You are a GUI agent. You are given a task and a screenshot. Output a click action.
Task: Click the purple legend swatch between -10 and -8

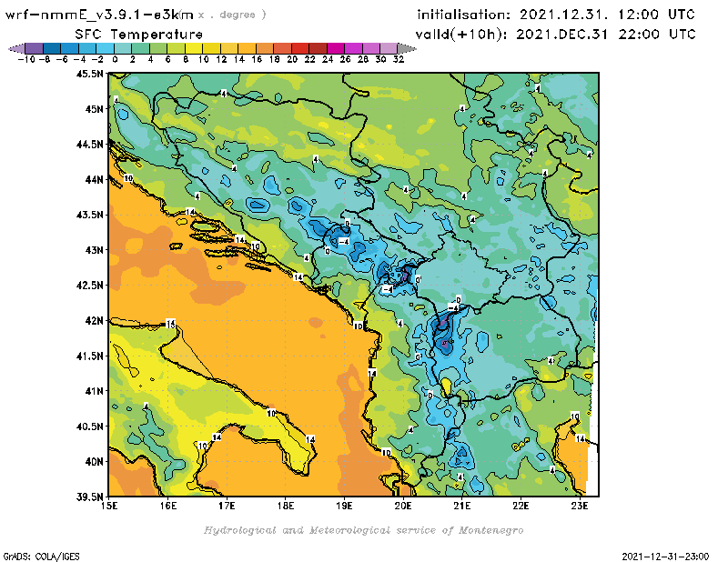tap(34, 48)
